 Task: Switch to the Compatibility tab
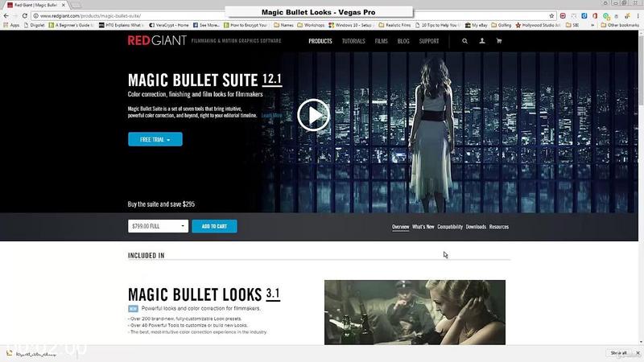450,227
